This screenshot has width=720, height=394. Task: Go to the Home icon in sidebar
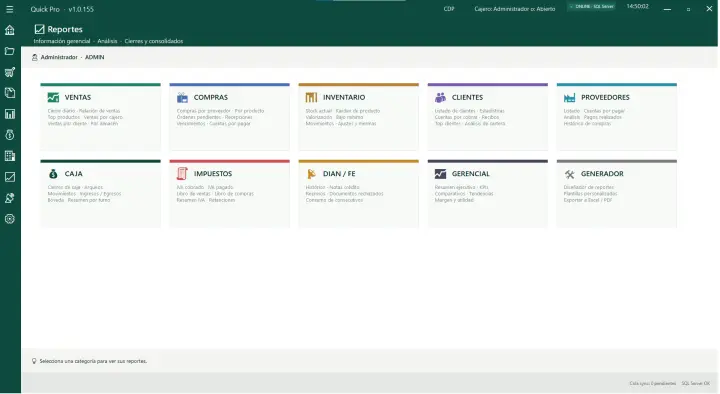[x=10, y=30]
